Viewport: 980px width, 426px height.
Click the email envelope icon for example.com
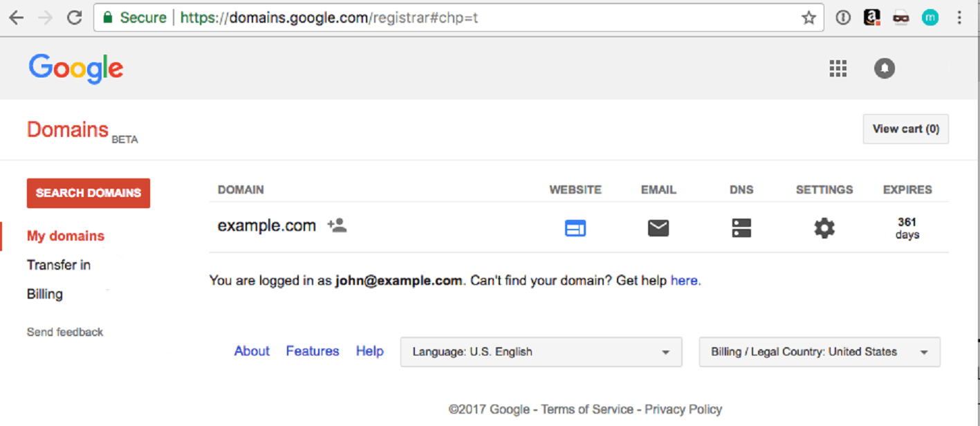click(x=658, y=228)
